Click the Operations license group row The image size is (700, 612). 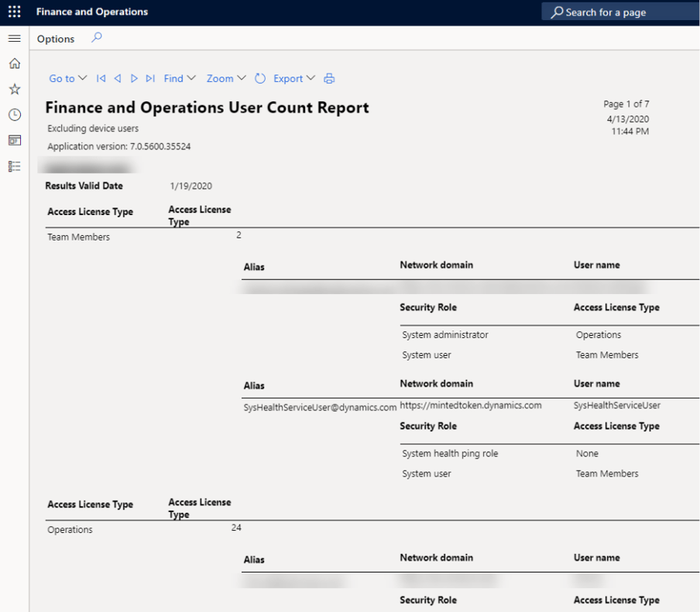coord(70,530)
